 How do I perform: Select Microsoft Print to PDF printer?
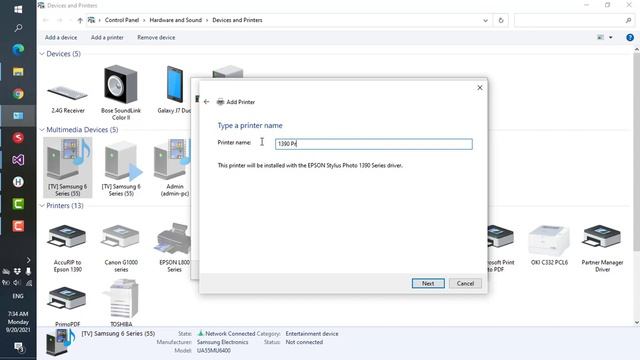(x=500, y=247)
